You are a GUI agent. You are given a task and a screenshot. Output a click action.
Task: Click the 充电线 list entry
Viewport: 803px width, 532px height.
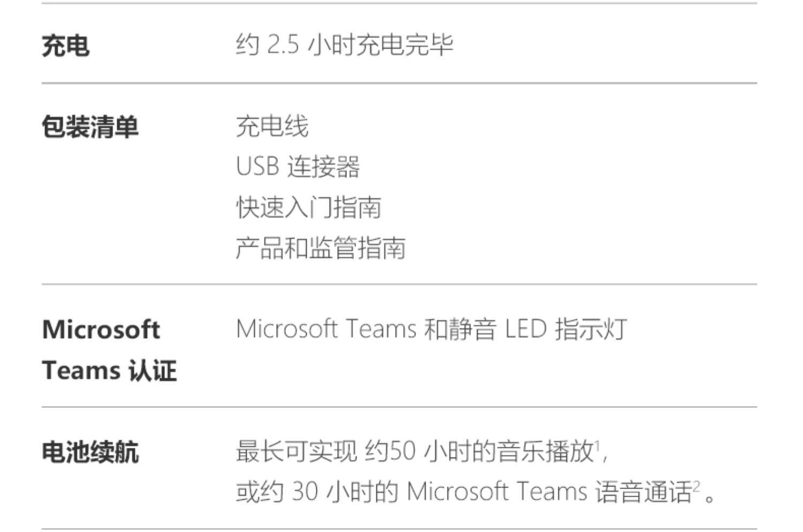click(272, 127)
